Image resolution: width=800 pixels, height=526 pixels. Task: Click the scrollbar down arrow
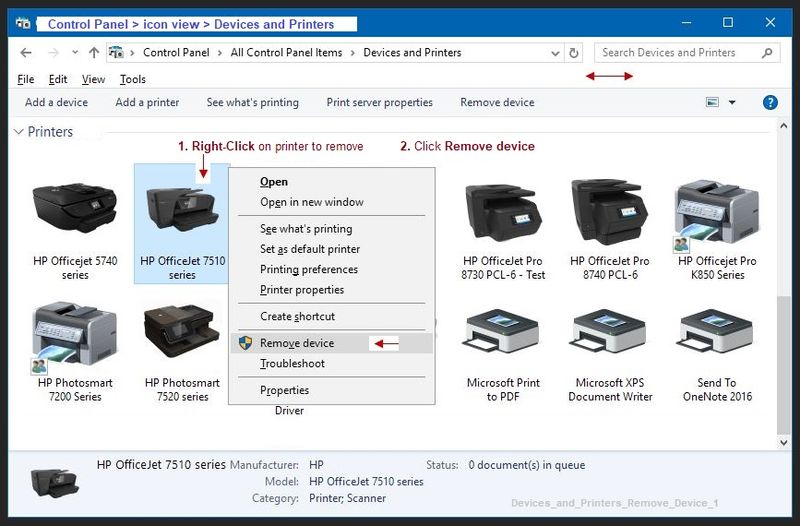[784, 443]
